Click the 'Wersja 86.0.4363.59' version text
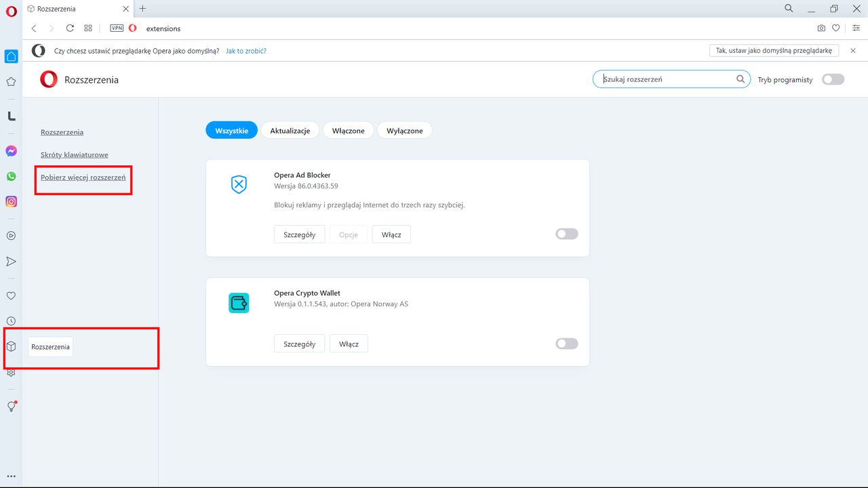The width and height of the screenshot is (868, 488). pyautogui.click(x=306, y=186)
